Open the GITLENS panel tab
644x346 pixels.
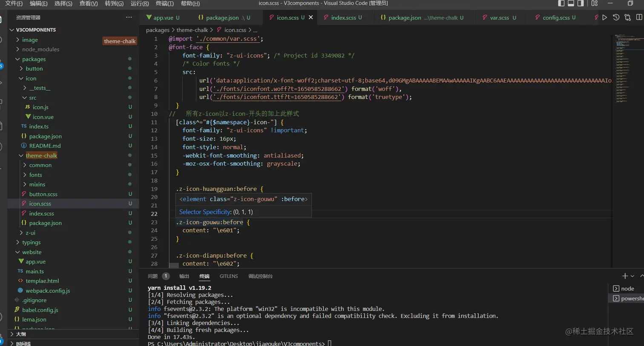(x=229, y=276)
